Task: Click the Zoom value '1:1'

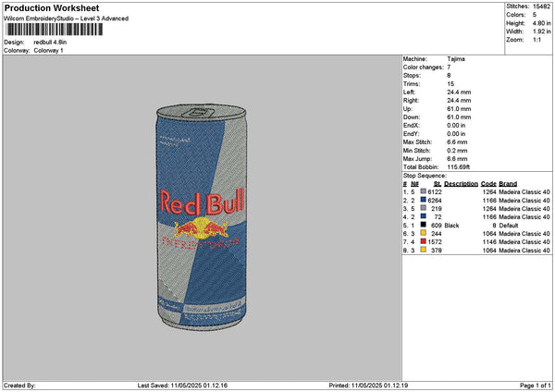Action: (x=536, y=40)
